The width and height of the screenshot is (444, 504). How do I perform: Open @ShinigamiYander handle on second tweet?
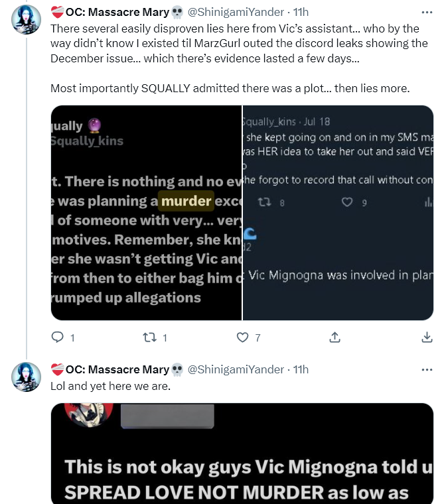point(236,369)
